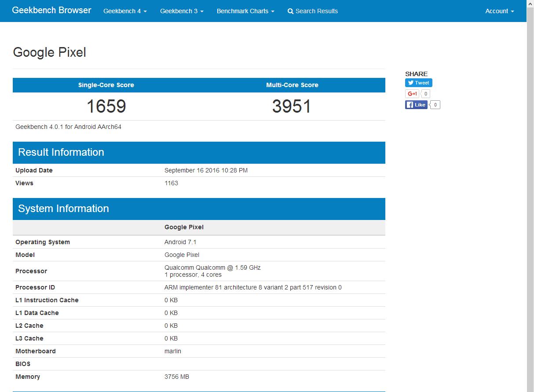Click the Single-Core Score header
The height and width of the screenshot is (392, 534).
[106, 85]
